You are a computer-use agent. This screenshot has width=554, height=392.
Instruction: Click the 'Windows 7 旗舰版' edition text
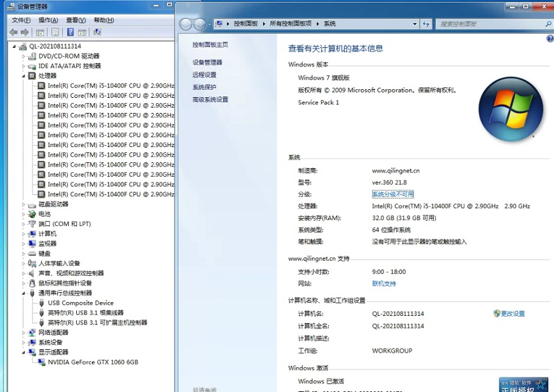point(324,77)
